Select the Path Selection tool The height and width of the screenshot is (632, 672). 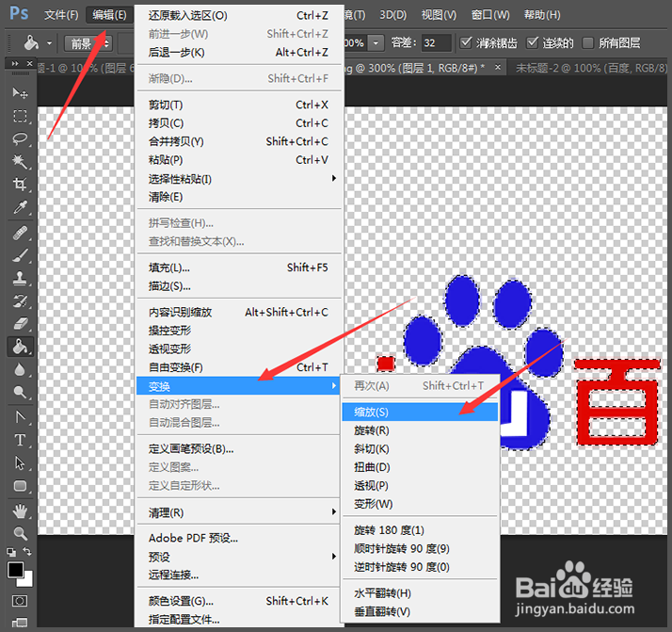point(20,463)
